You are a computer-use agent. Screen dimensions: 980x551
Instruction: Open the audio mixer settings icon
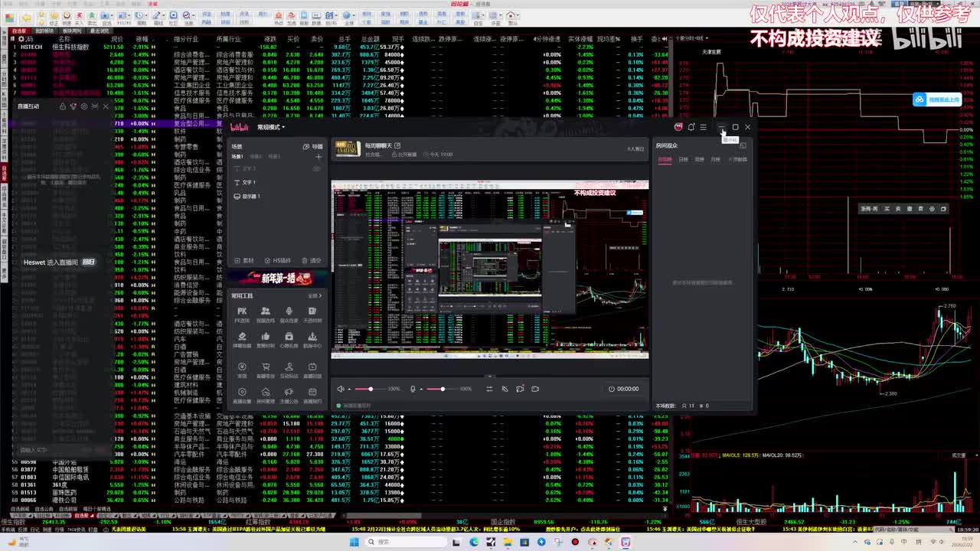489,389
